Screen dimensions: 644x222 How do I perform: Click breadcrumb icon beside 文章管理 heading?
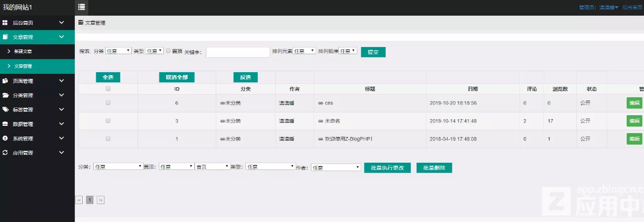80,22
